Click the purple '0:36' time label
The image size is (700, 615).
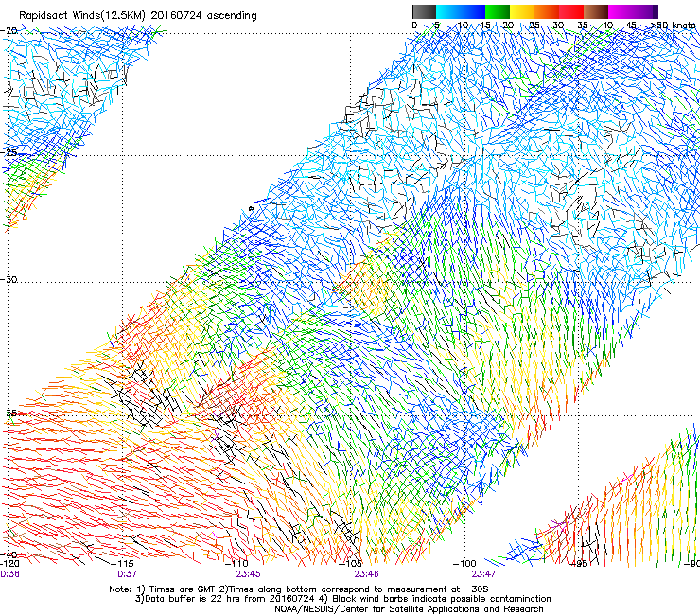pos(9,574)
